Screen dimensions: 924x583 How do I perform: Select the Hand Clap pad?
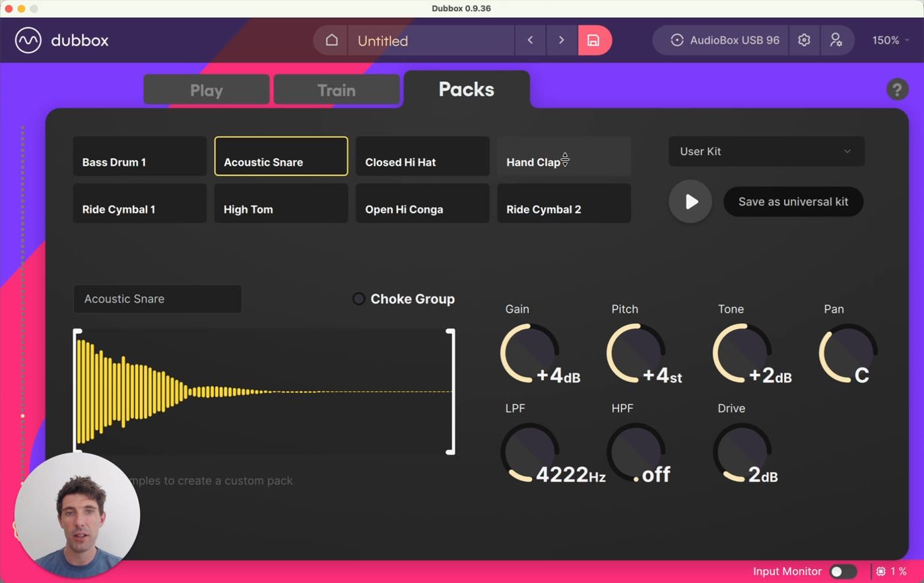[x=564, y=156]
